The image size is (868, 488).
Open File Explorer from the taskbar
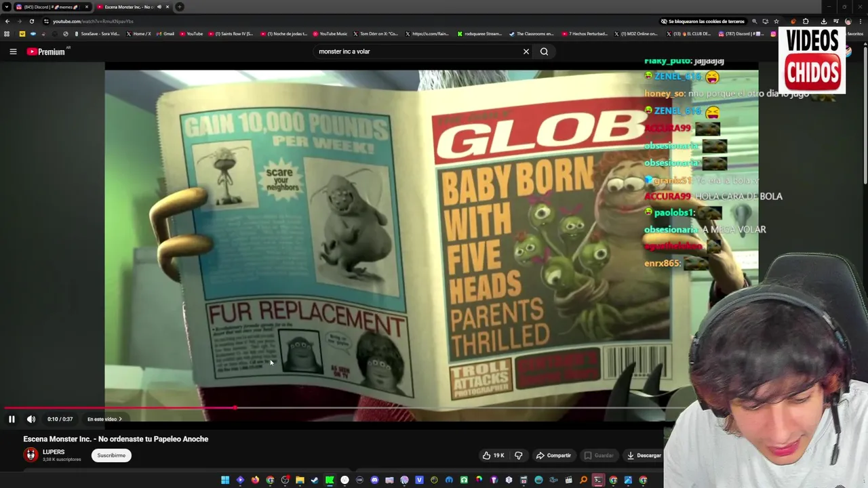point(300,480)
